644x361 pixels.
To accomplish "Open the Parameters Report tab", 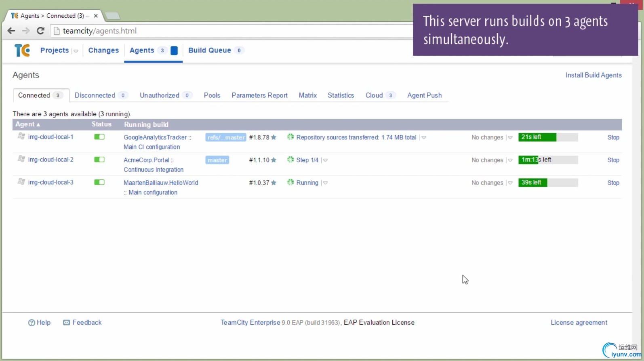I will pyautogui.click(x=259, y=95).
